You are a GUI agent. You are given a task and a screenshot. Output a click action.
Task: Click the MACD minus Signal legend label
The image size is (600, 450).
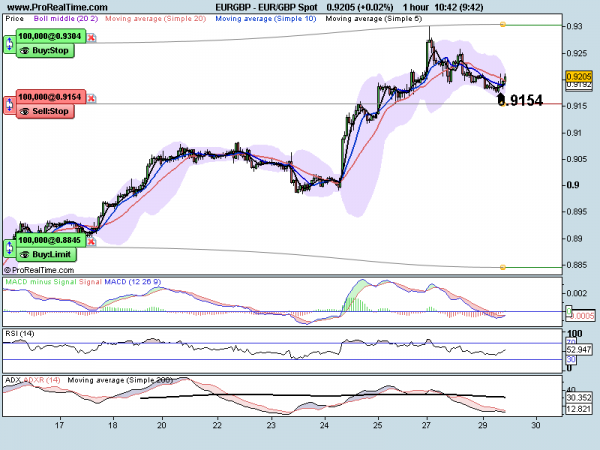point(41,282)
